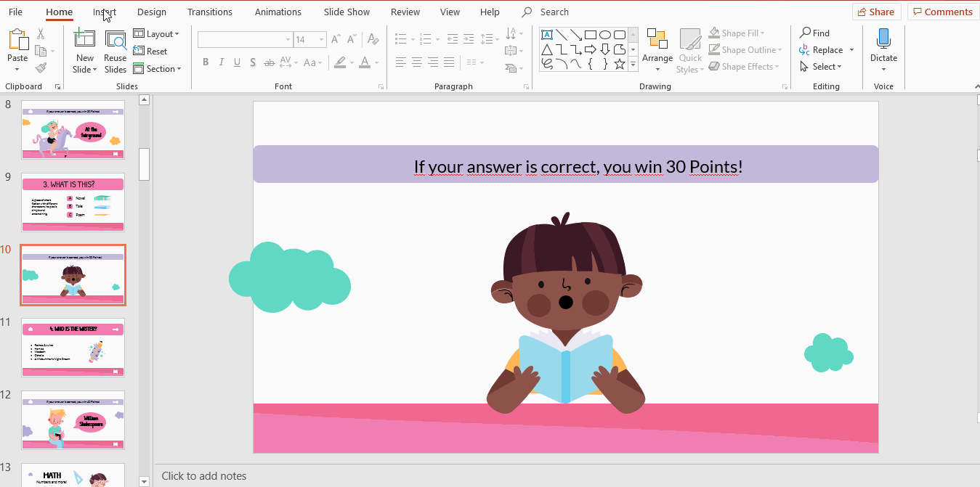Image resolution: width=980 pixels, height=487 pixels.
Task: Click Replace in the Editing group
Action: [827, 49]
